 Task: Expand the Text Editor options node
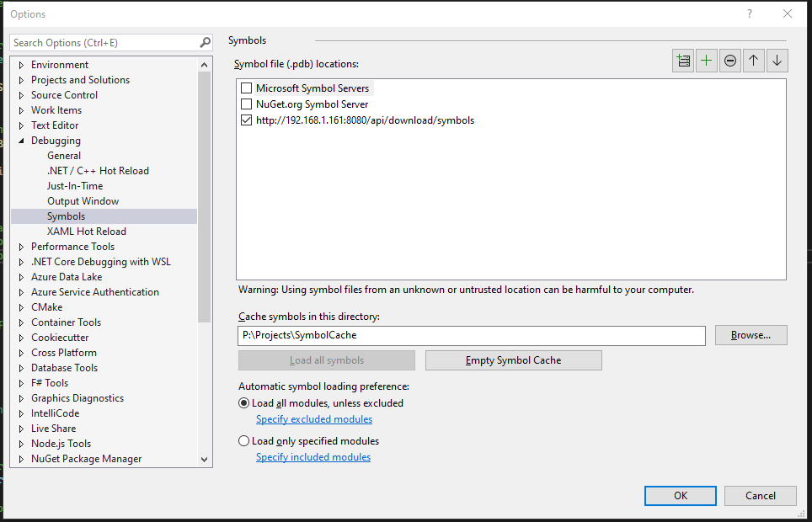click(x=22, y=125)
